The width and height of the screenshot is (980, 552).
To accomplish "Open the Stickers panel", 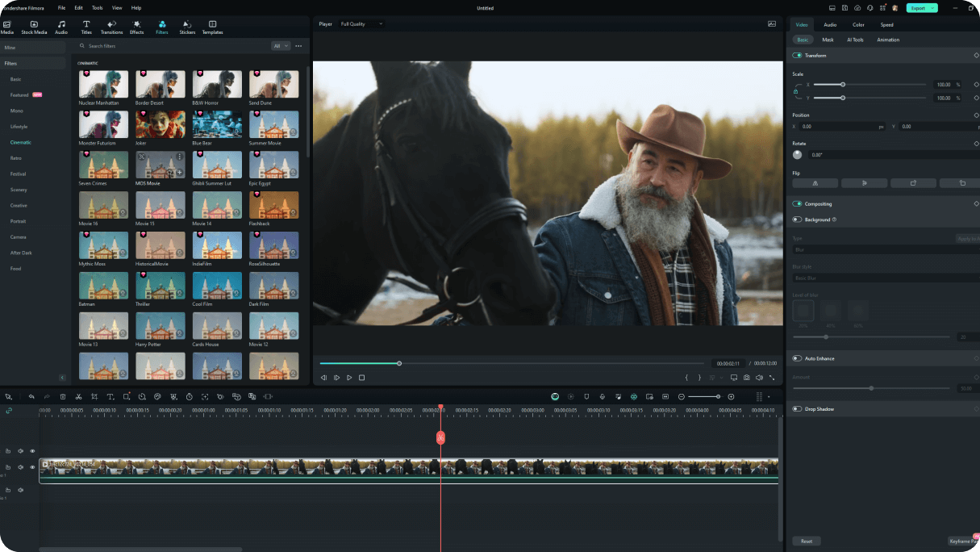I will [x=186, y=27].
